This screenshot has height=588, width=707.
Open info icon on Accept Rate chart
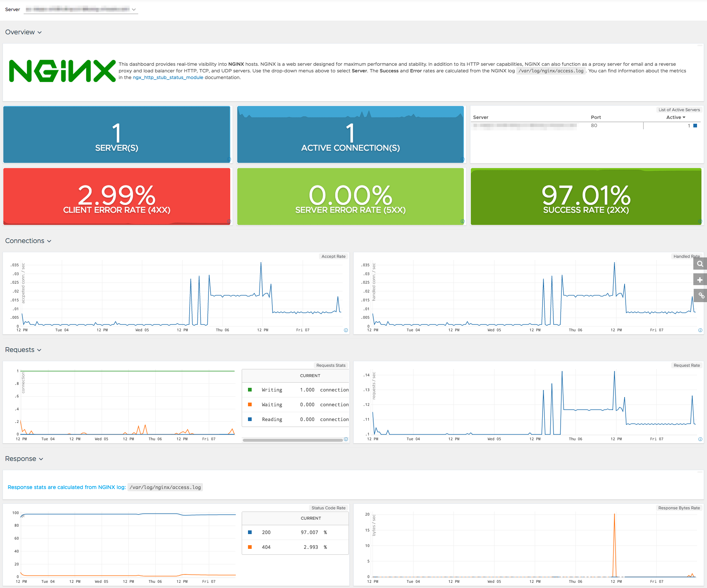click(x=346, y=330)
